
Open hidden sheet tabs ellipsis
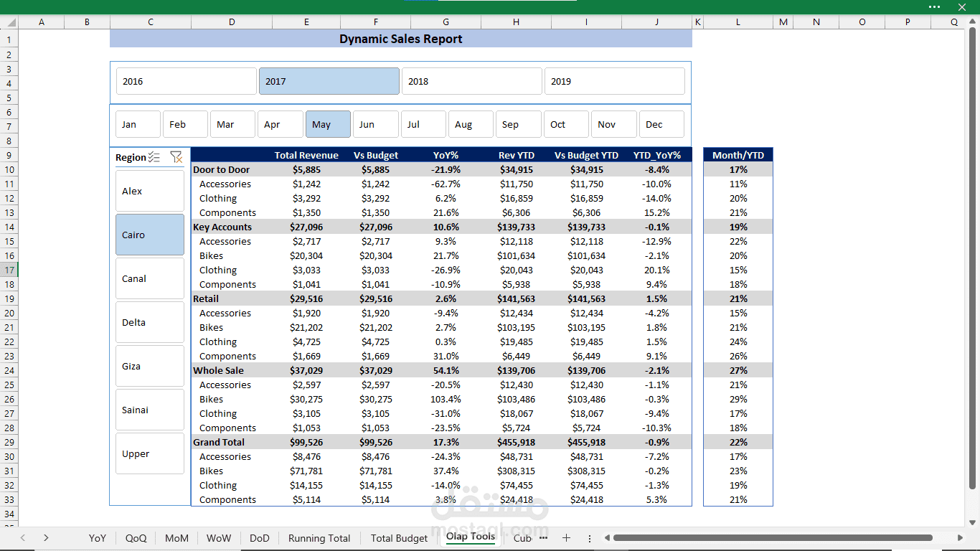click(x=543, y=537)
